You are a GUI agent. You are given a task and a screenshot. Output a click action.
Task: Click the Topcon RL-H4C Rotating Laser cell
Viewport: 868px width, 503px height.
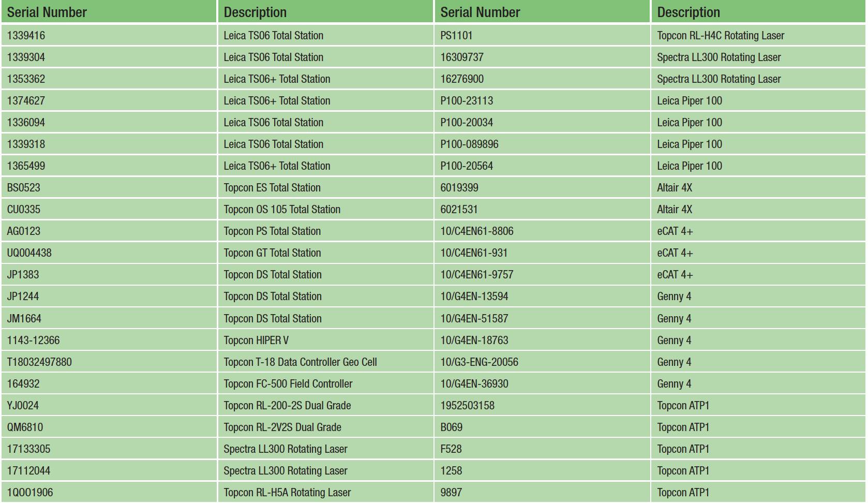[721, 35]
